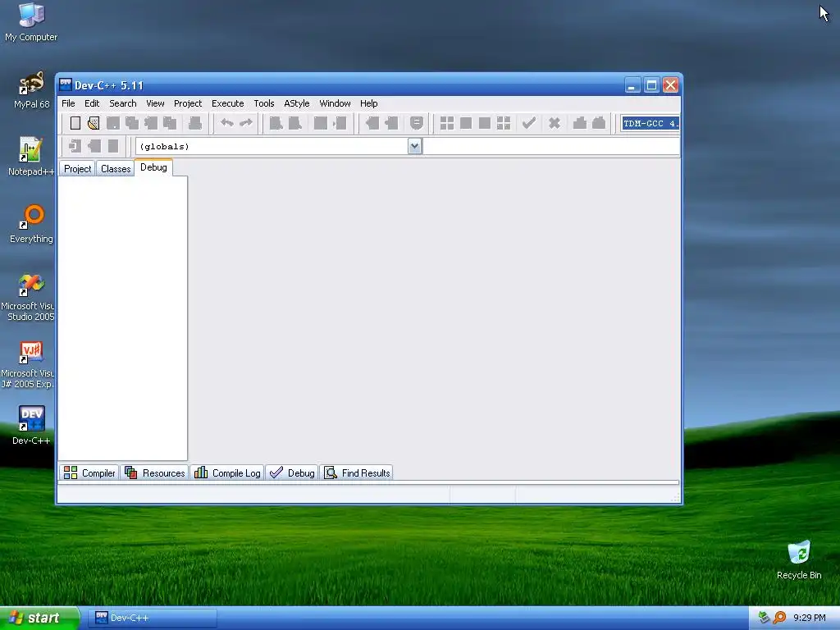Open the Edit menu
Viewport: 840px width, 630px height.
point(92,103)
